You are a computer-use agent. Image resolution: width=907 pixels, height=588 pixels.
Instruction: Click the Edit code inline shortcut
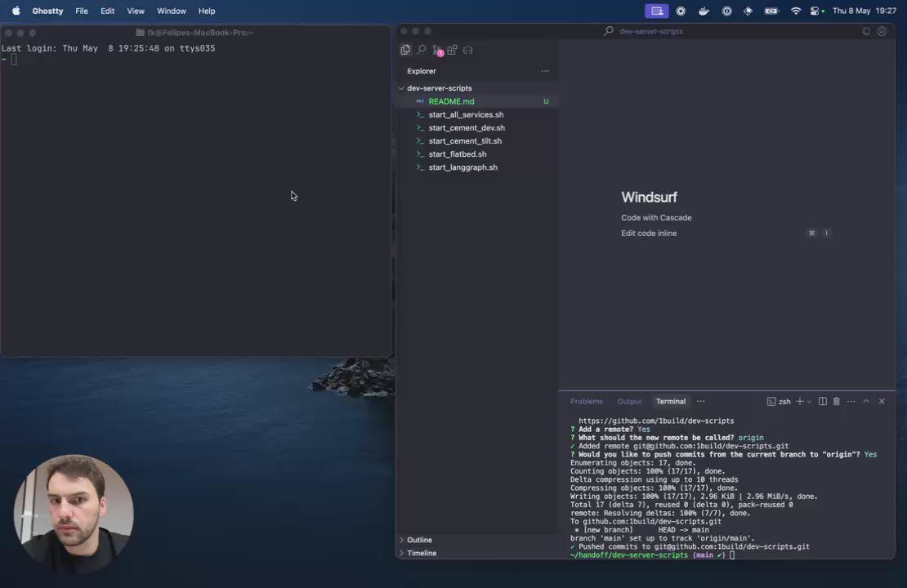(x=649, y=234)
